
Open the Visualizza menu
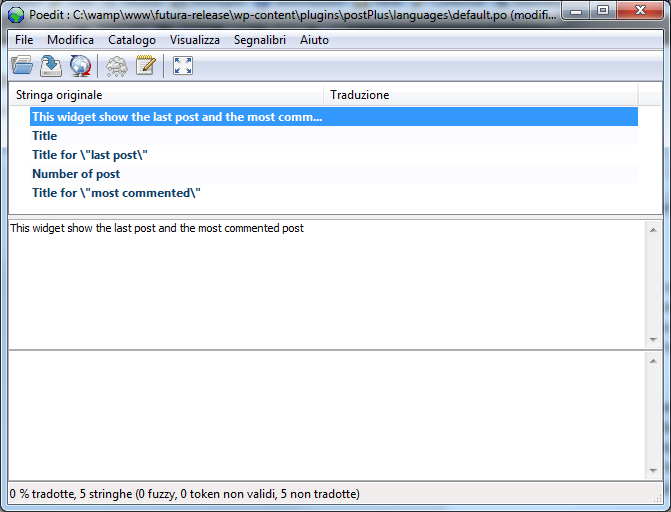point(195,40)
